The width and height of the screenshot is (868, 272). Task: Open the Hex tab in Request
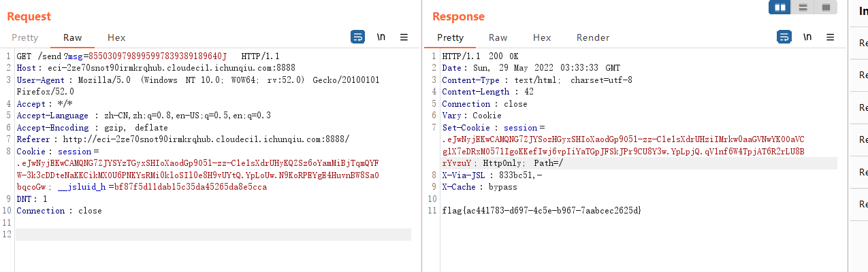point(116,38)
